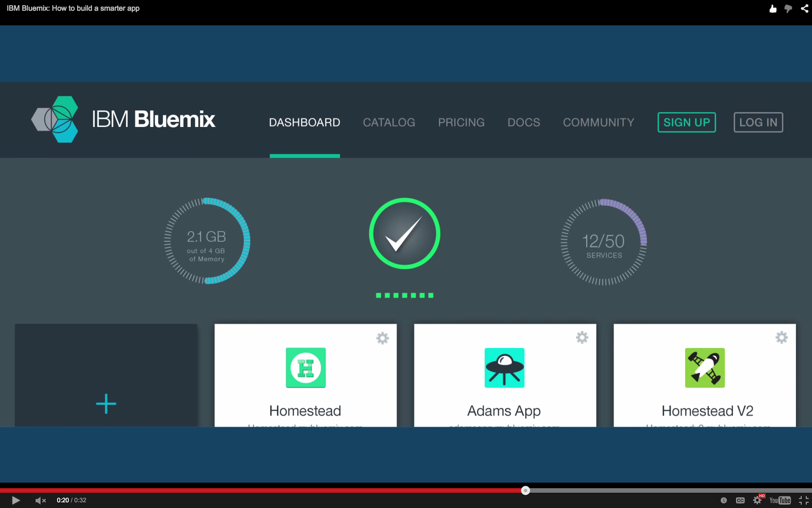Open the Homestead app name
This screenshot has height=508, width=812.
305,410
